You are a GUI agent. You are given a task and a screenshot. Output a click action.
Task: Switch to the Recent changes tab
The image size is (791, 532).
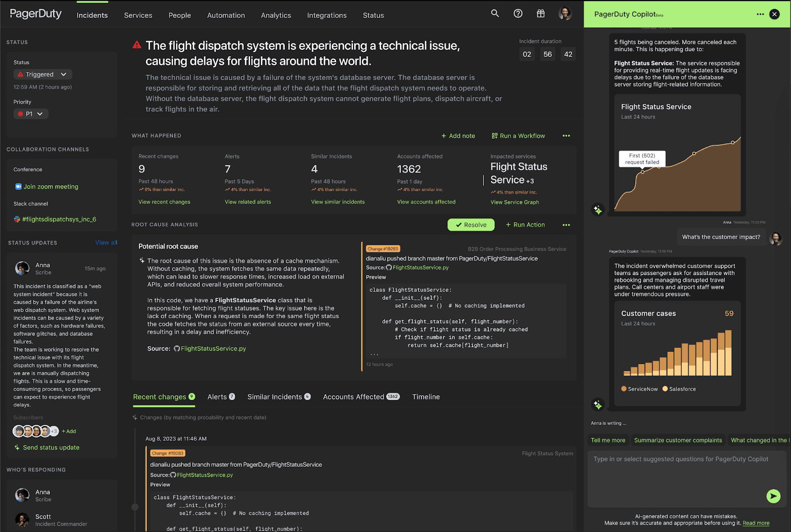tap(164, 397)
